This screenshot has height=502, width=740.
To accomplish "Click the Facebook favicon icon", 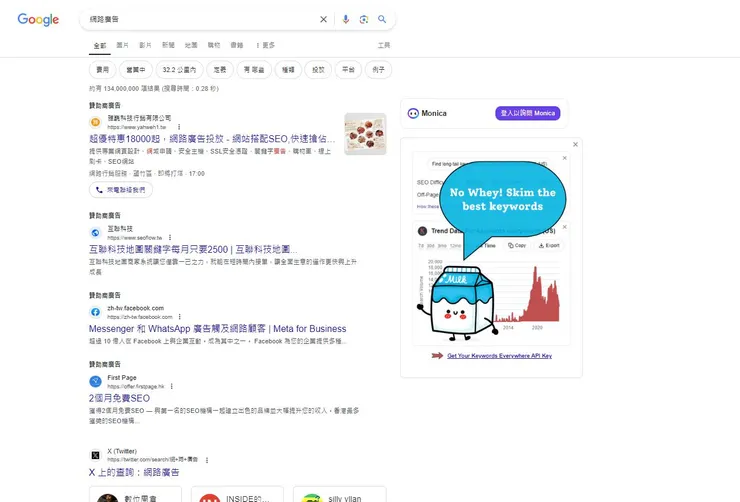I will click(x=95, y=312).
